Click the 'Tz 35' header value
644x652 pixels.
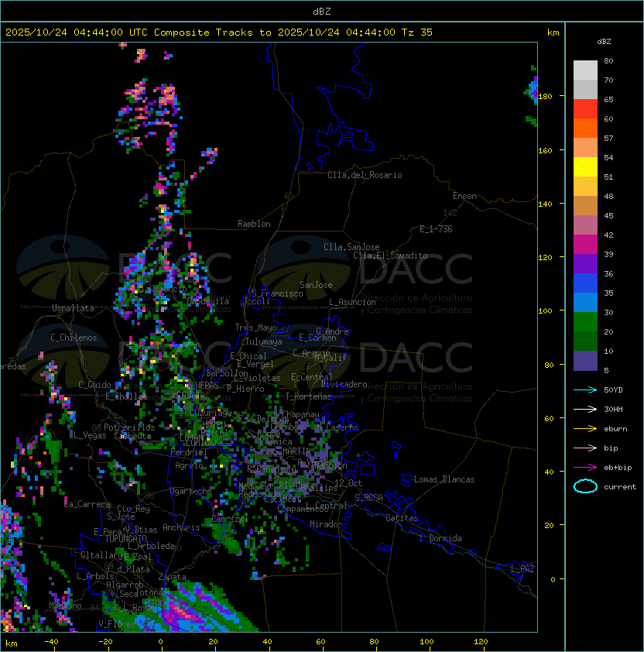click(x=417, y=32)
